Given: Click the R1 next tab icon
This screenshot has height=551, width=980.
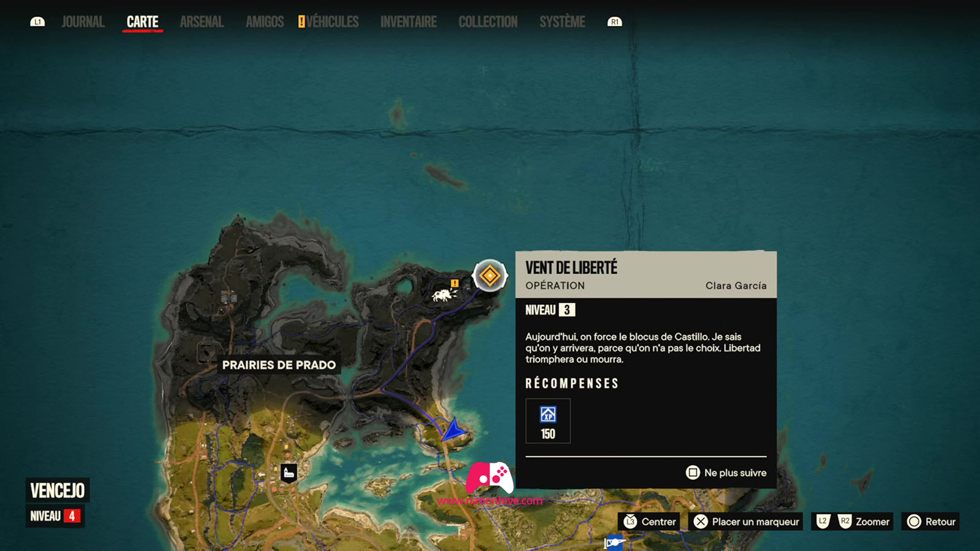Looking at the screenshot, I should pyautogui.click(x=614, y=22).
